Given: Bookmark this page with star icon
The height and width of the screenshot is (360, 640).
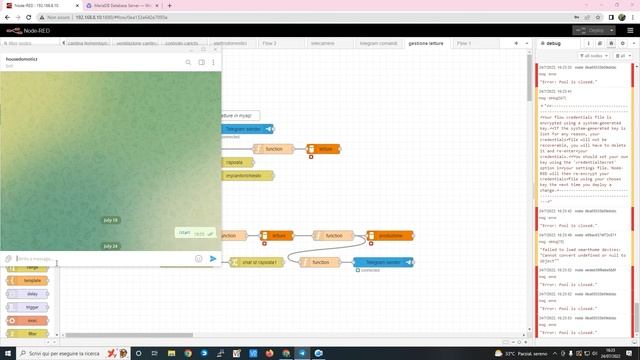Looking at the screenshot, I should 598,17.
